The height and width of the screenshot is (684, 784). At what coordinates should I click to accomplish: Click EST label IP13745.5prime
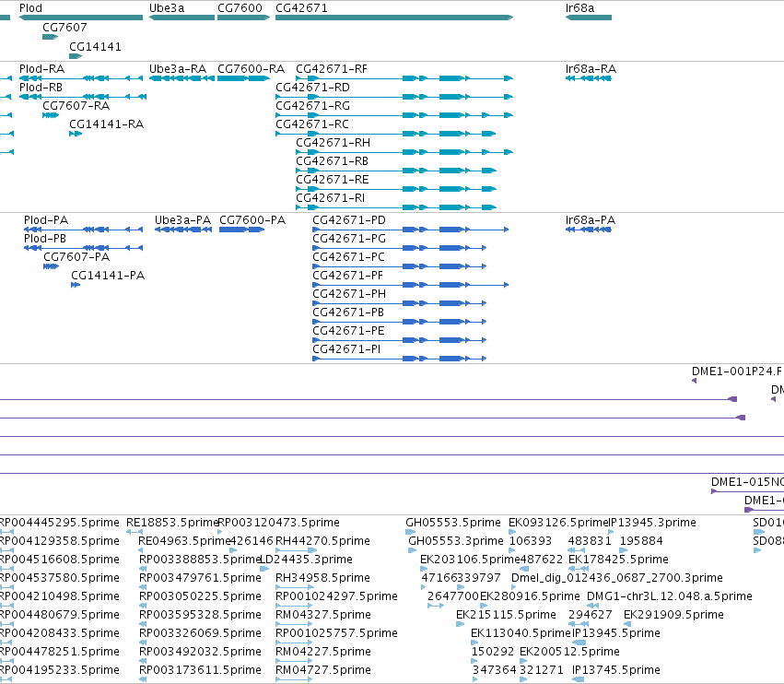pos(616,670)
